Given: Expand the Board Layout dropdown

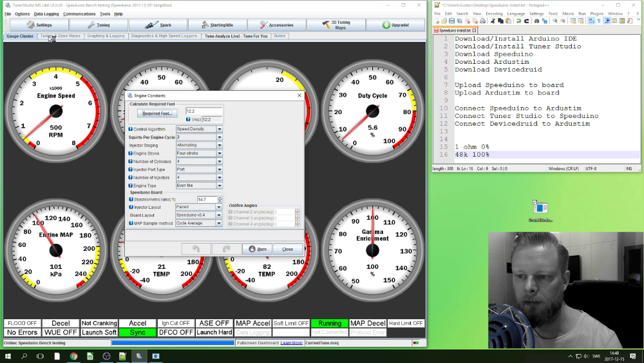Looking at the screenshot, I should [x=220, y=215].
